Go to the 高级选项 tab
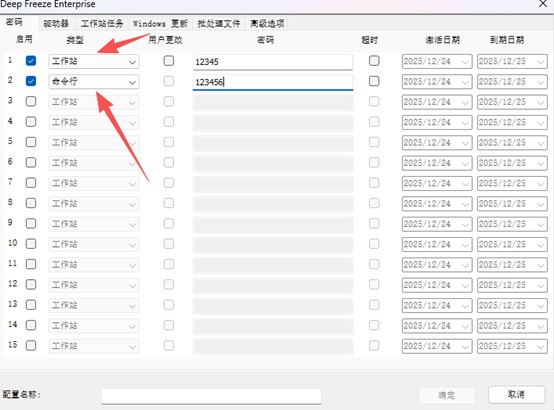The height and width of the screenshot is (410, 554). tap(267, 24)
